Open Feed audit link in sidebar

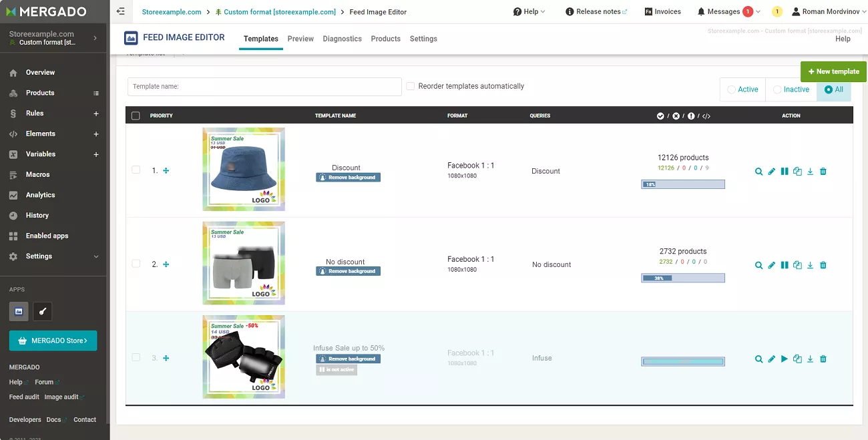point(24,397)
